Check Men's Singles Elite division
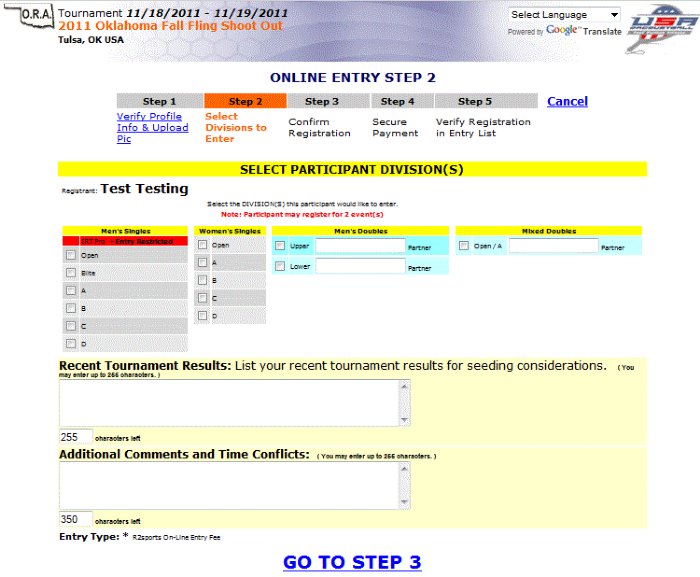 coord(71,272)
